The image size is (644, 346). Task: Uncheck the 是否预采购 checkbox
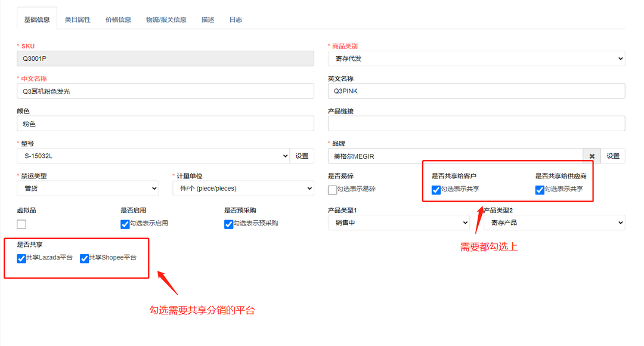228,224
